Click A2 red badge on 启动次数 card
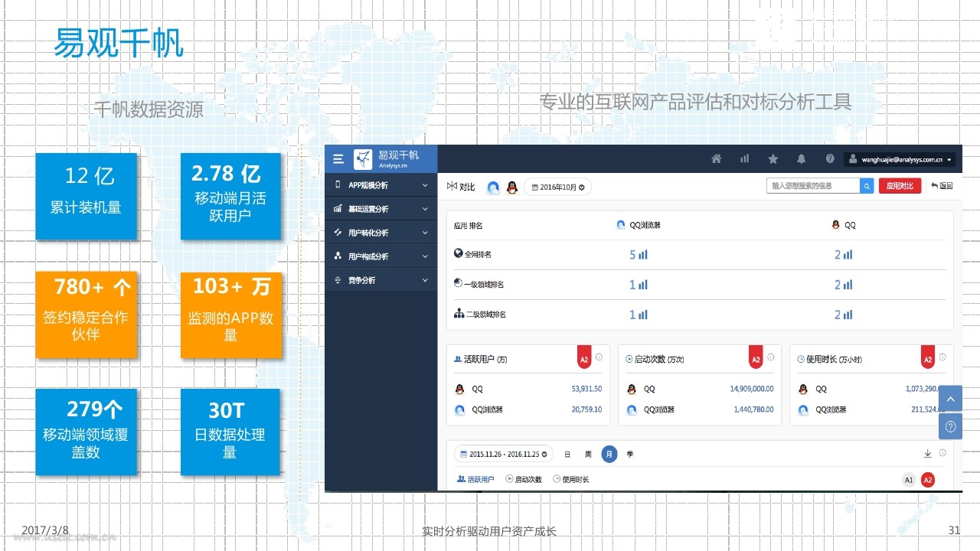Viewport: 980px width, 551px height. (756, 358)
